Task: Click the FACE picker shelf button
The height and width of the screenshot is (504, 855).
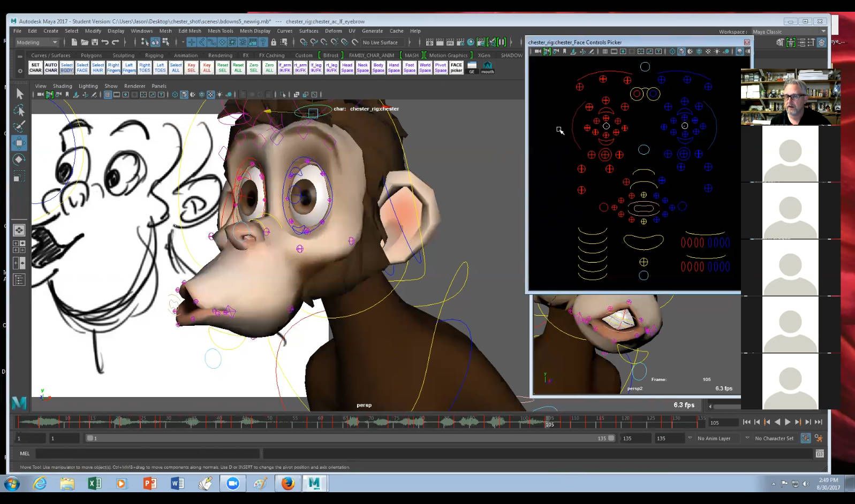Action: [456, 67]
